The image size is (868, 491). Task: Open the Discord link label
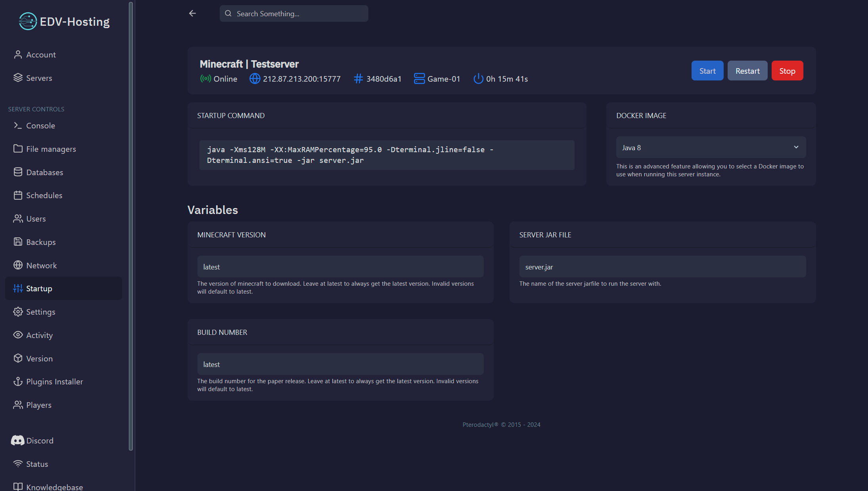(x=40, y=441)
